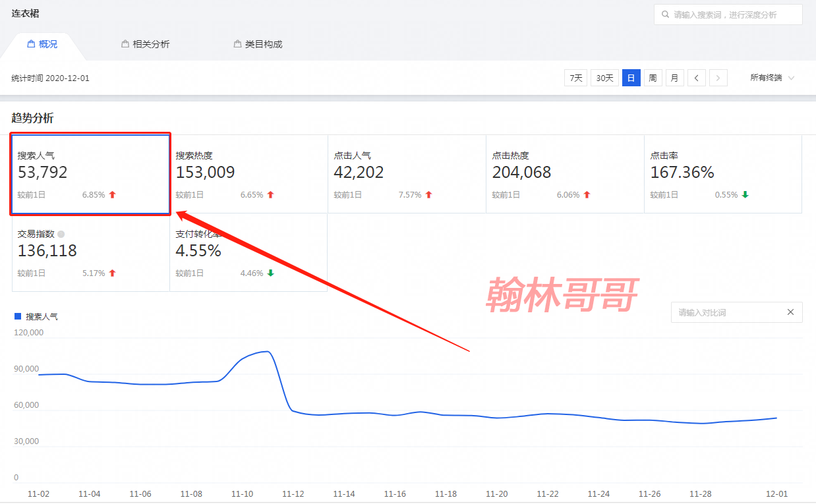Click the red up arrow under 交易指数 card
The width and height of the screenshot is (816, 504).
[x=112, y=273]
